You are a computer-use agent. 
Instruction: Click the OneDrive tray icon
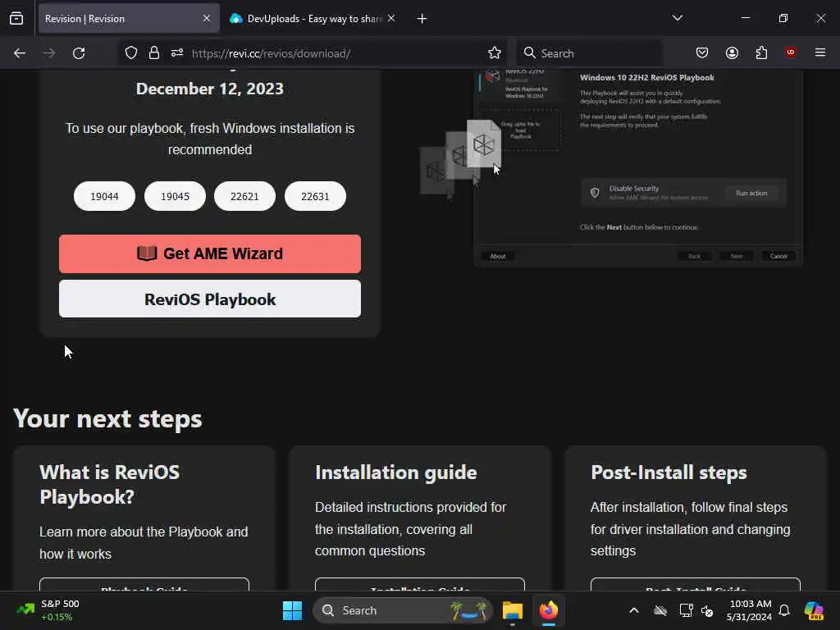coord(660,610)
